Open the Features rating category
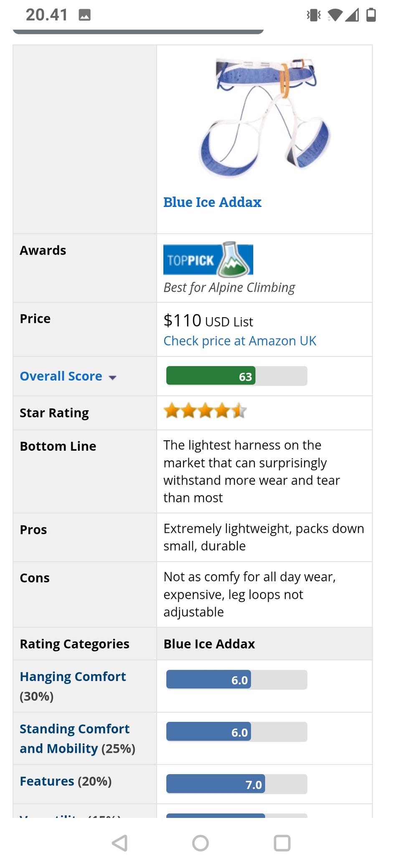This screenshot has height=868, width=401. coord(47,781)
